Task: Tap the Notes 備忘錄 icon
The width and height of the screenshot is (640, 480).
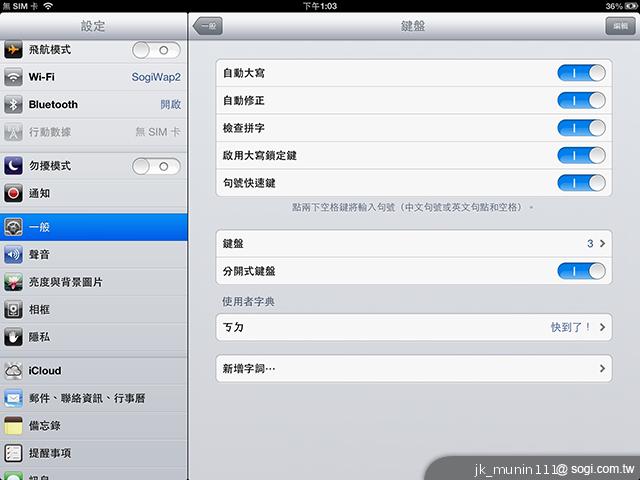Action: point(13,426)
